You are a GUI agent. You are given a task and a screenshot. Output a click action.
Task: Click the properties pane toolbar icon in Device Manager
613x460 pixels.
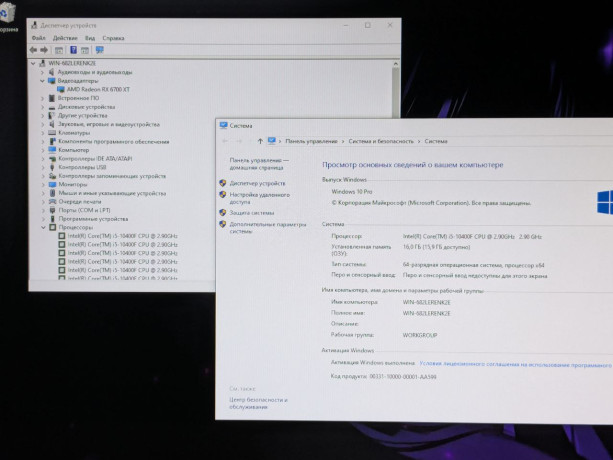59,50
